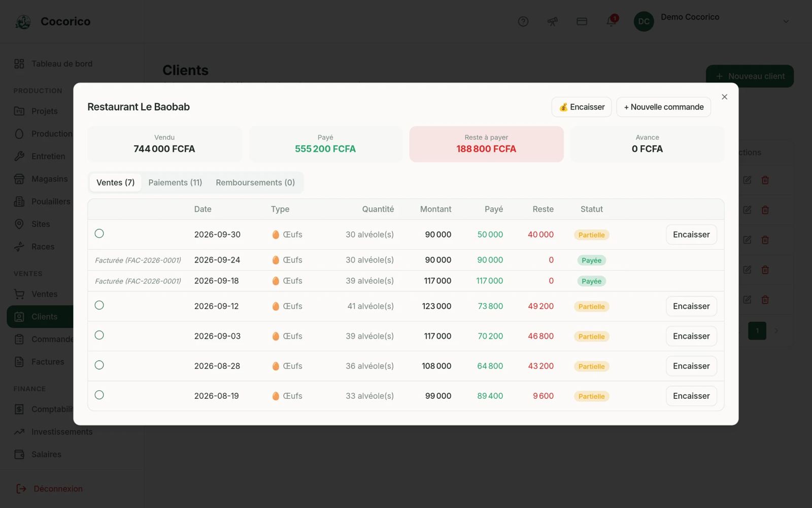Viewport: 812px width, 508px height.
Task: Click the Projets sidebar icon
Action: click(19, 111)
